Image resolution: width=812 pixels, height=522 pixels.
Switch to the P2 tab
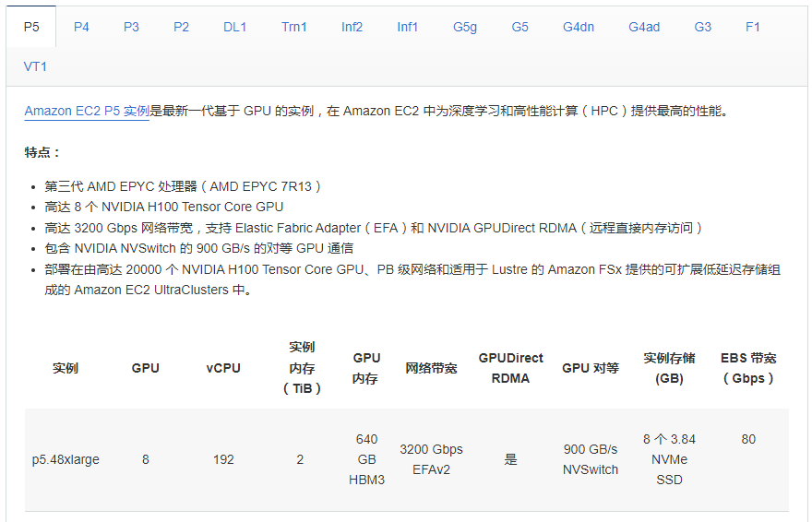[181, 27]
